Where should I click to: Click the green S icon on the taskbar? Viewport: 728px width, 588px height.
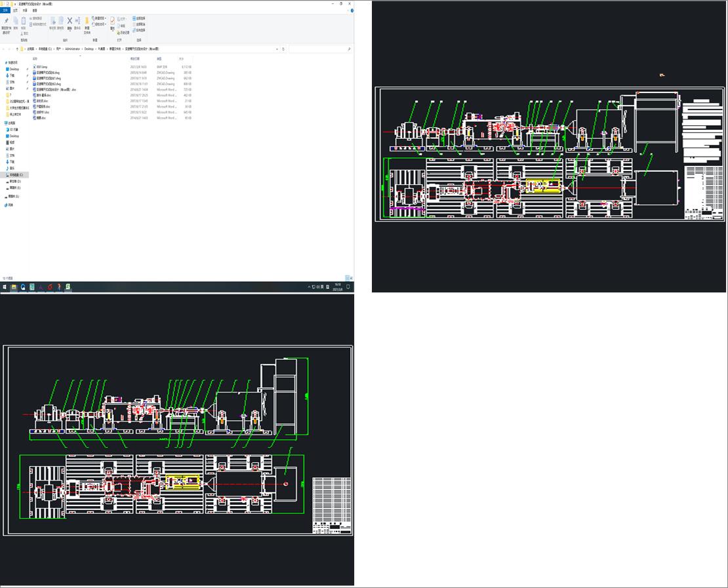click(68, 287)
